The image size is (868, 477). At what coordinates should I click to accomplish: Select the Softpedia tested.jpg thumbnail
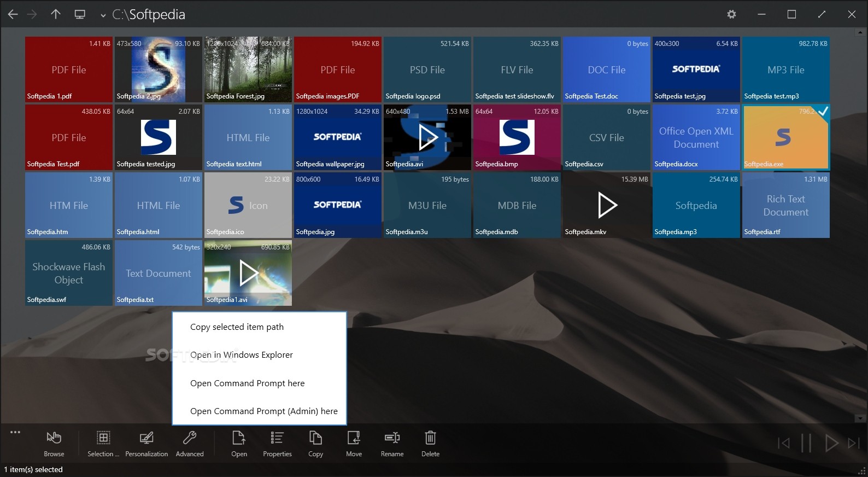pos(159,137)
